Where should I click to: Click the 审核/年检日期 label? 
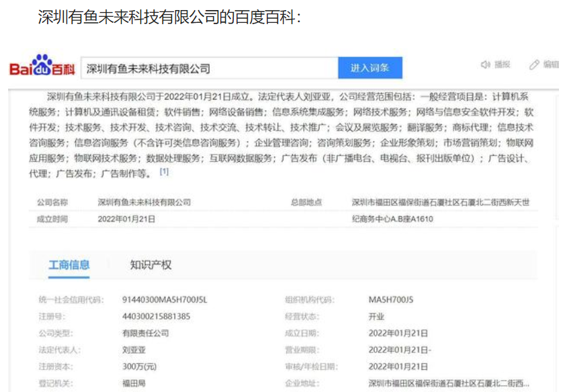[311, 366]
